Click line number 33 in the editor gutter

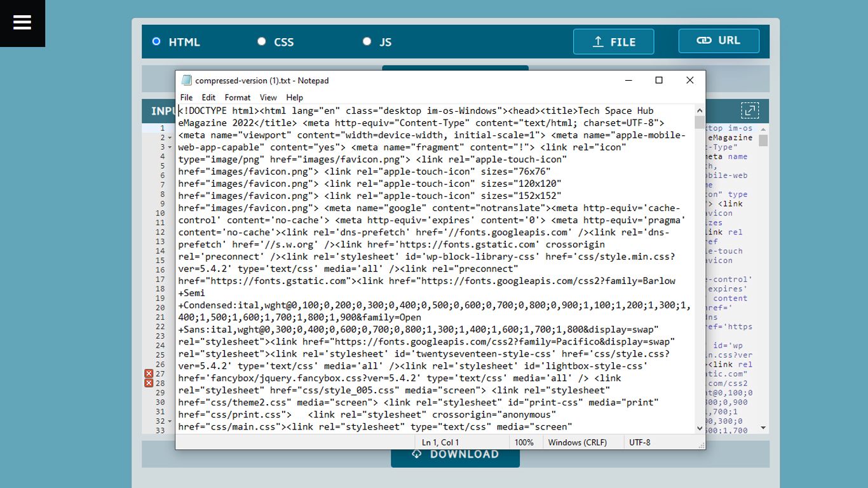(160, 430)
